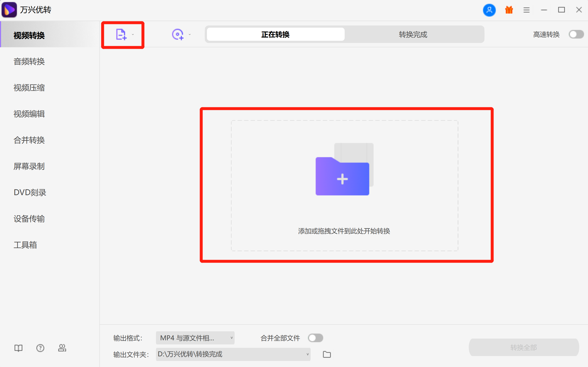Expand the 输出文件夹 output folder dropdown
This screenshot has height=367, width=588.
pos(307,354)
